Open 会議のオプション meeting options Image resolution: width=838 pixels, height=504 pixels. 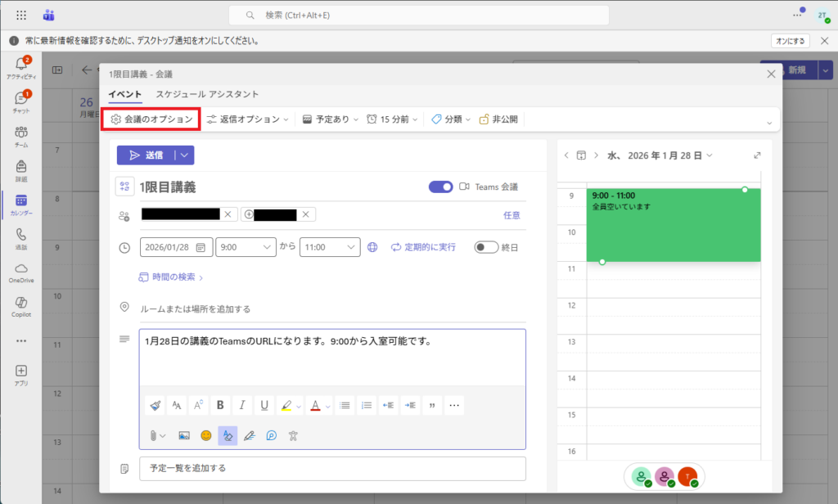tap(151, 119)
